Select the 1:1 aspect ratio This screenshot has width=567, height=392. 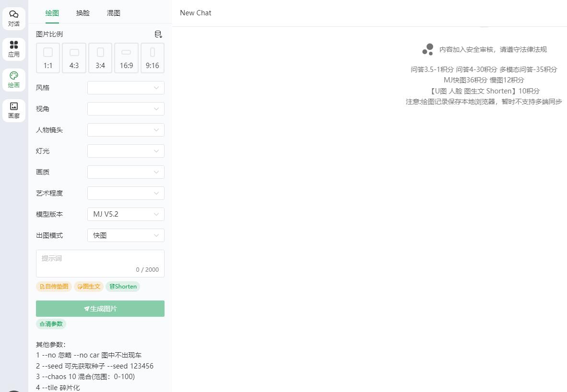coord(48,58)
